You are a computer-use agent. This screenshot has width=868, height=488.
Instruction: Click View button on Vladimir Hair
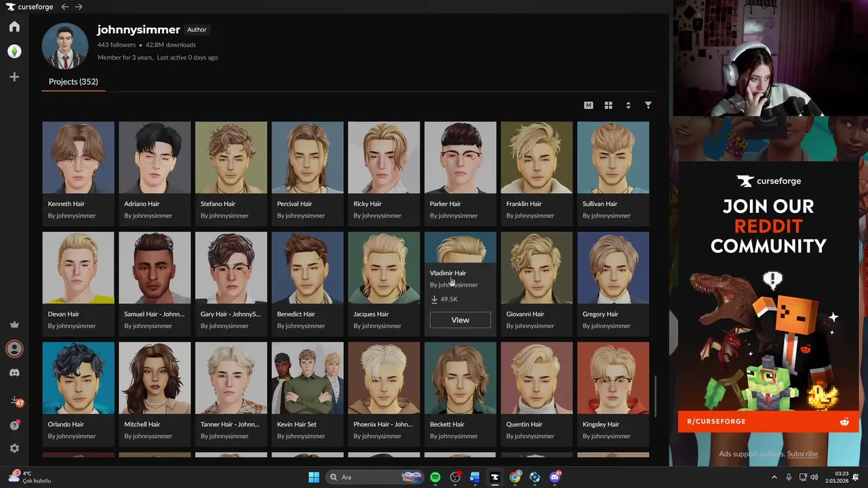460,320
